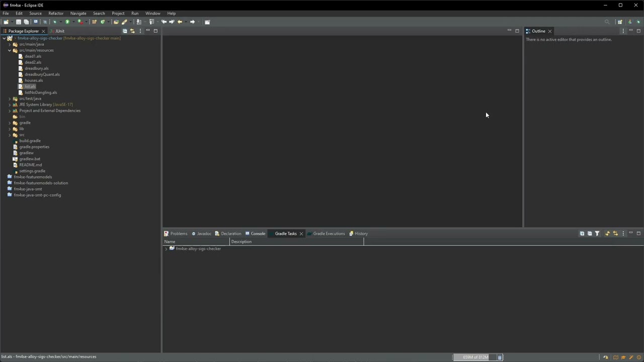Switch to the Javadoc tab
Viewport: 644px width, 362px height.
[201, 233]
